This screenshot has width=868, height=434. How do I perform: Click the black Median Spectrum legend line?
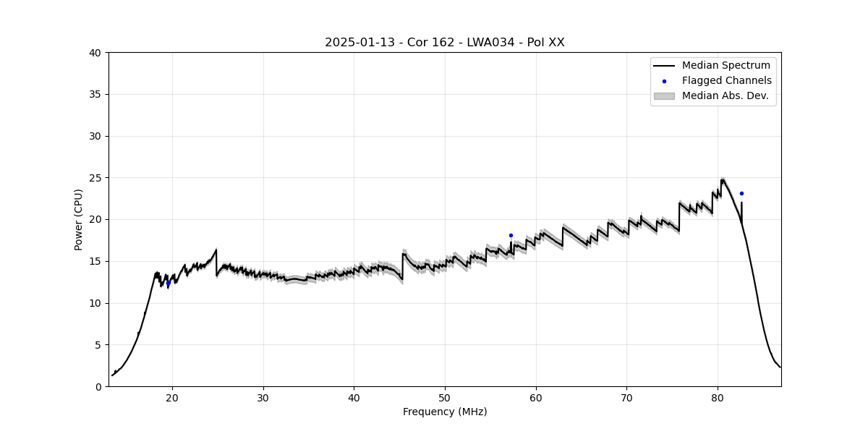(664, 66)
